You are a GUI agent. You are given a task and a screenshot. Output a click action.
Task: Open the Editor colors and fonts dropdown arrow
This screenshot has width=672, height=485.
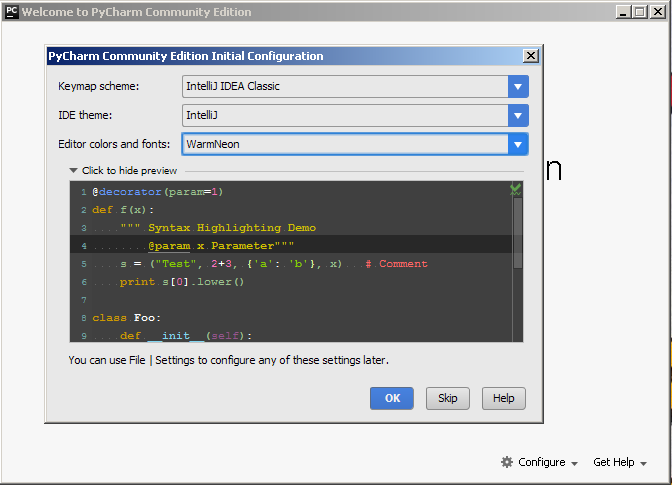click(518, 144)
